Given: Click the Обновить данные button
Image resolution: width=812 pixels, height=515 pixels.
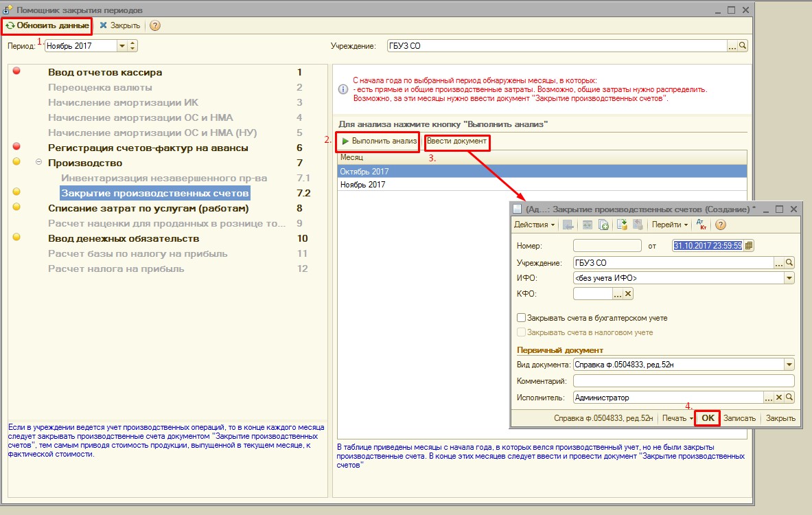Looking at the screenshot, I should (47, 25).
